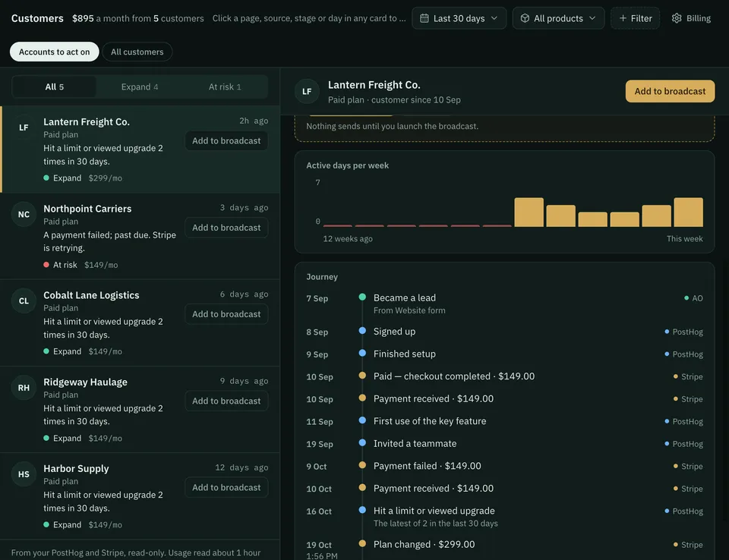Open the Last 30 days dropdown

tap(459, 18)
